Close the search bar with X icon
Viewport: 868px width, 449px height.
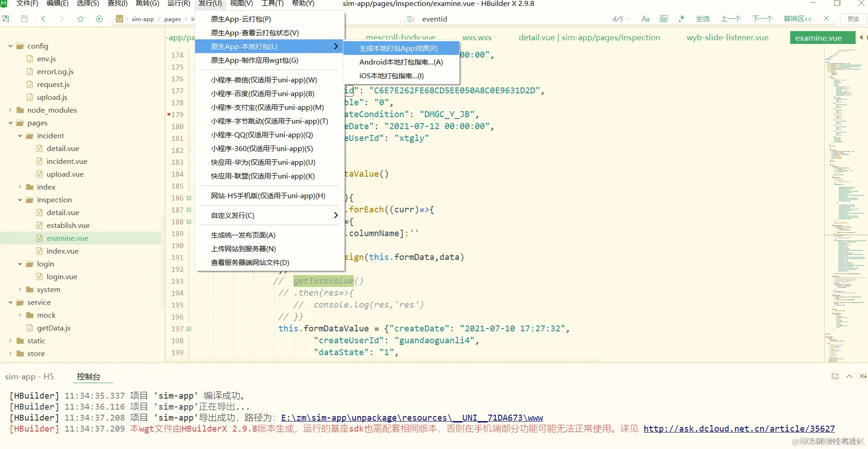coord(826,19)
